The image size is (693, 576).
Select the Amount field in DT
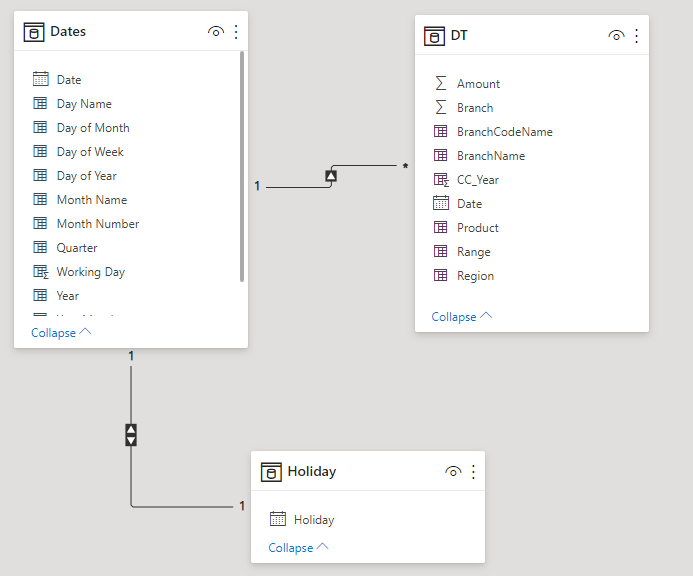coord(479,84)
